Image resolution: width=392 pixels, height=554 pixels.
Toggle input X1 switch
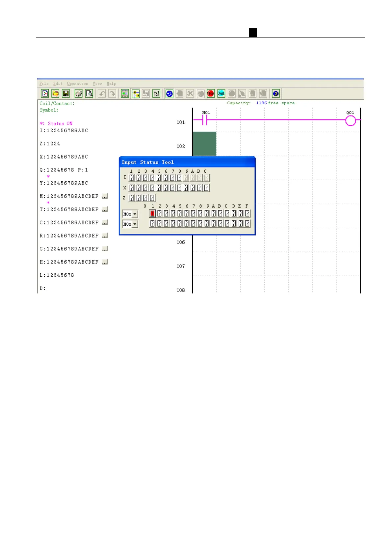click(132, 188)
